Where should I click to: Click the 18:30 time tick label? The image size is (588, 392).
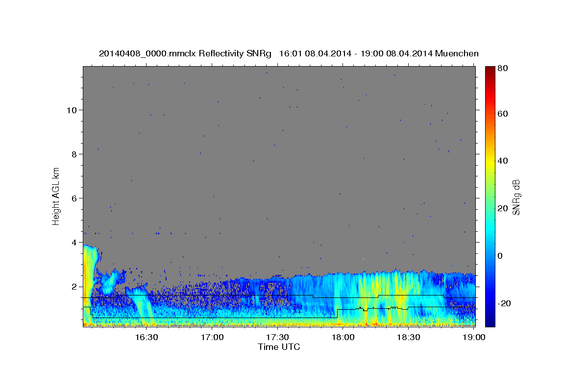click(408, 337)
